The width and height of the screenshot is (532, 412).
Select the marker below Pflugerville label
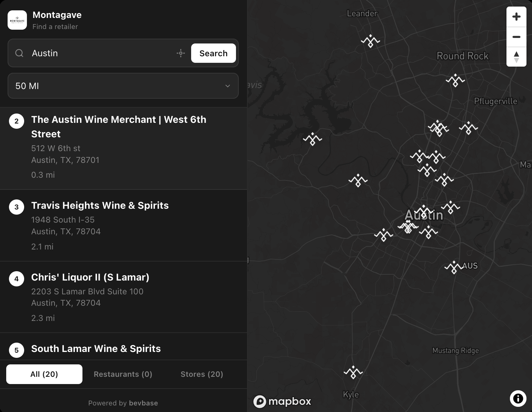[x=469, y=128]
